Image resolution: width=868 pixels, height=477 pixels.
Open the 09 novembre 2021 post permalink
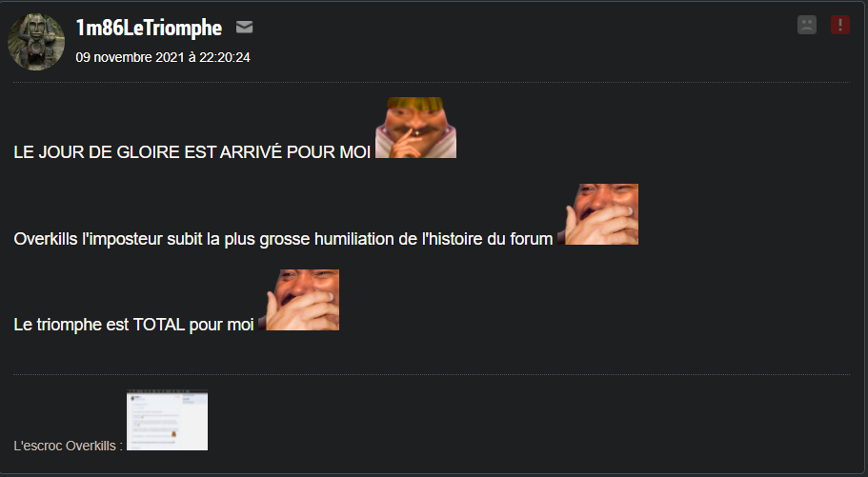(x=163, y=57)
